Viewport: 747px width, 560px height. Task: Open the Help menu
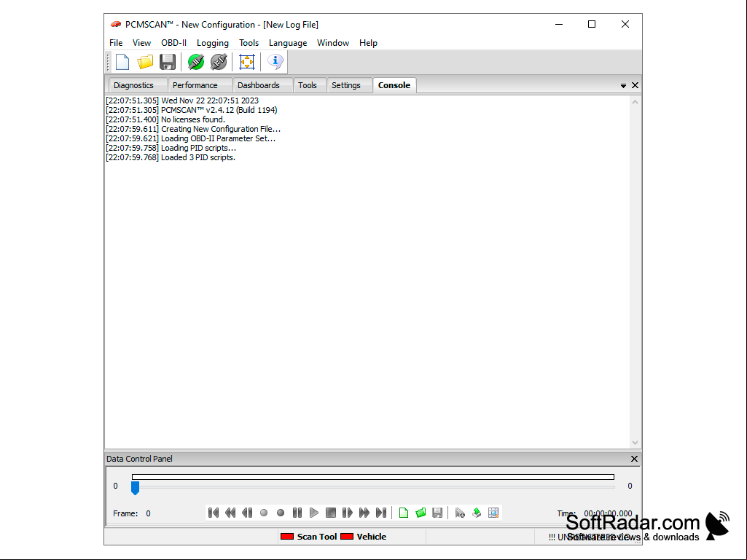[368, 43]
